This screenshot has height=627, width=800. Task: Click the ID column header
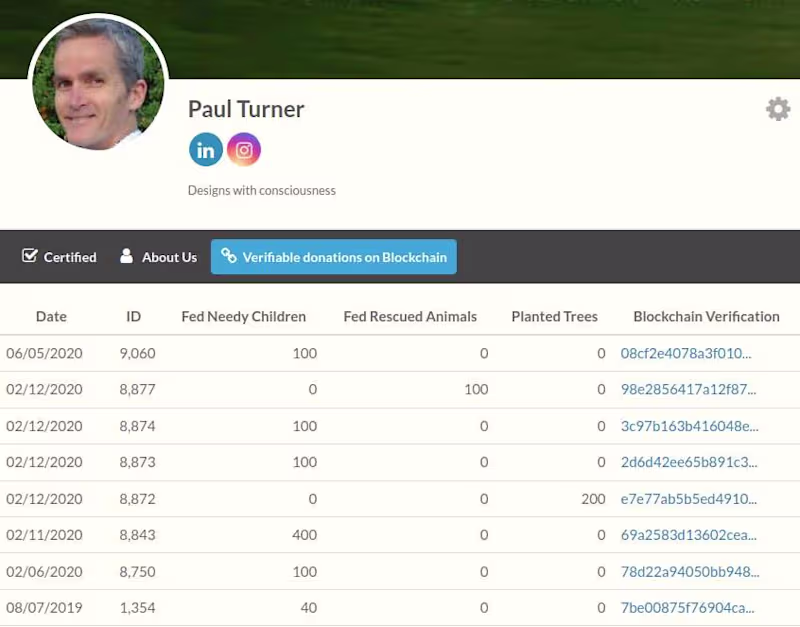(x=133, y=316)
